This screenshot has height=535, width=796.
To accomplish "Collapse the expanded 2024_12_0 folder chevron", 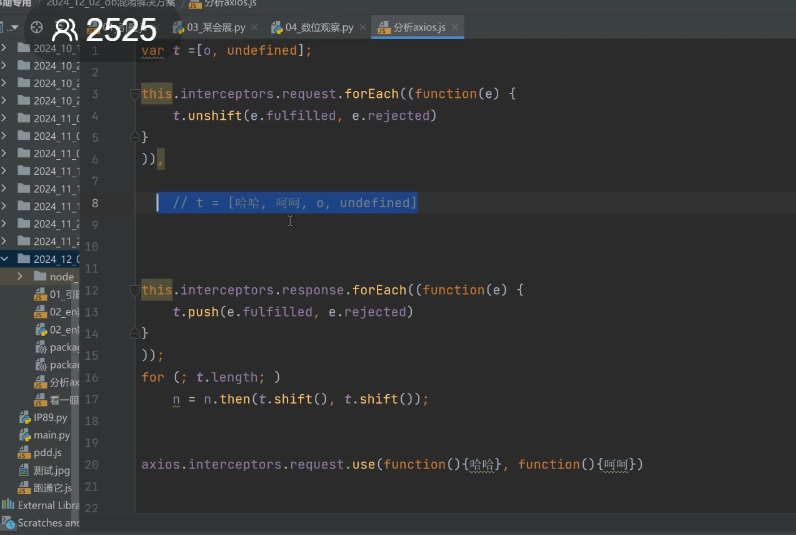I will coord(4,259).
